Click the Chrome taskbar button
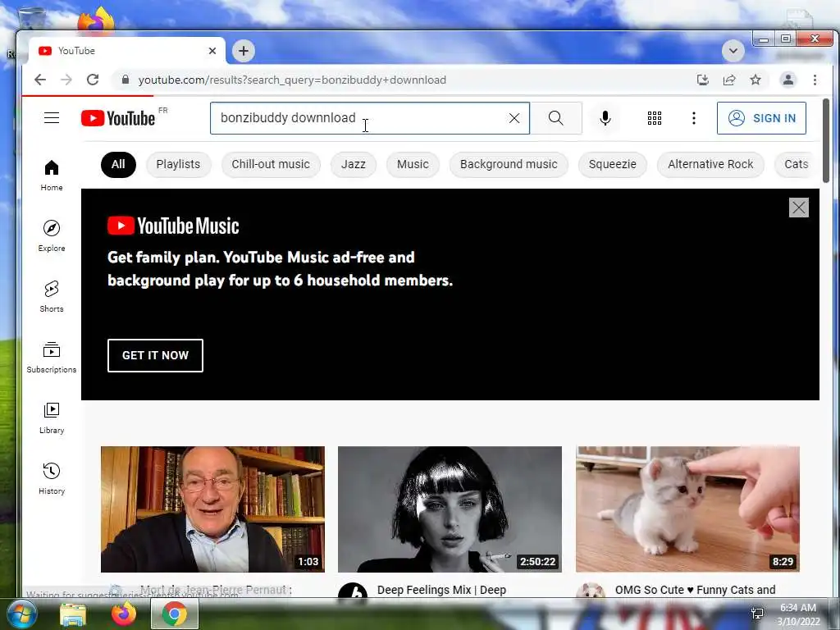The width and height of the screenshot is (840, 630). click(x=175, y=614)
